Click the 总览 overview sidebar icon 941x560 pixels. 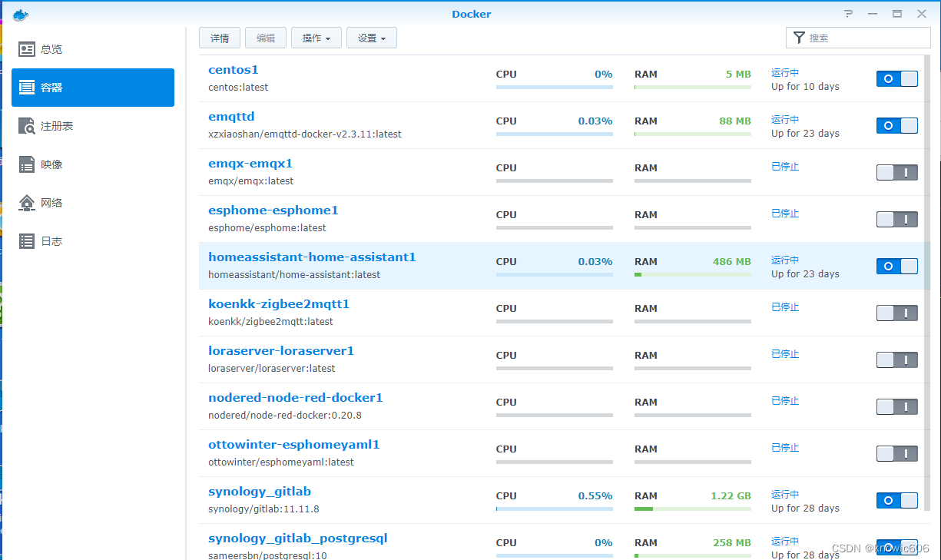27,49
